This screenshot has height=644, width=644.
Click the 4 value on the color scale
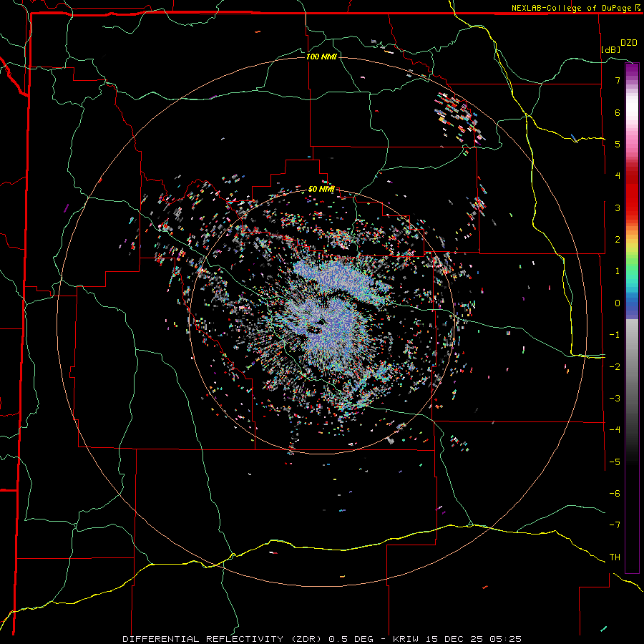pos(618,176)
